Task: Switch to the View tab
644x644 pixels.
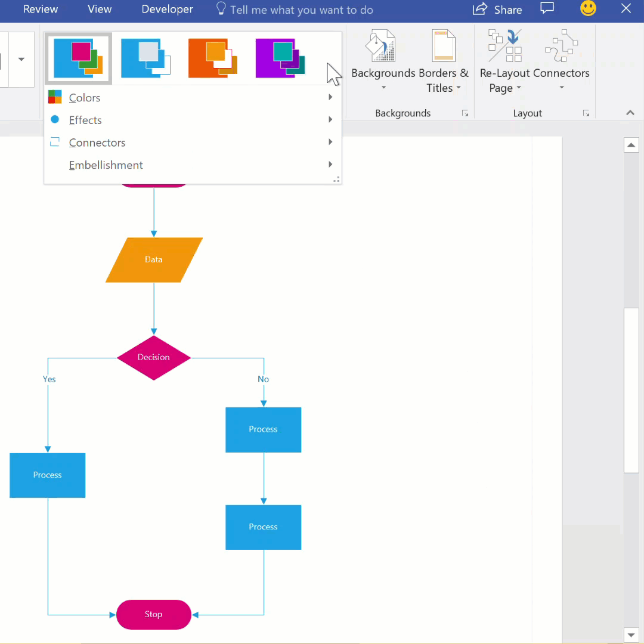Action: point(99,9)
